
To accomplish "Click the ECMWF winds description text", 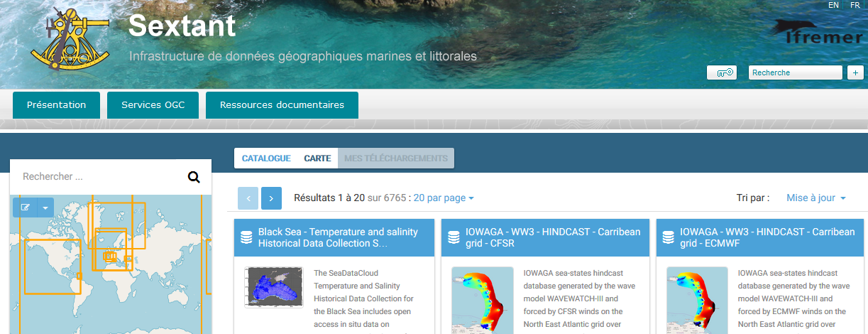I will click(x=793, y=300).
